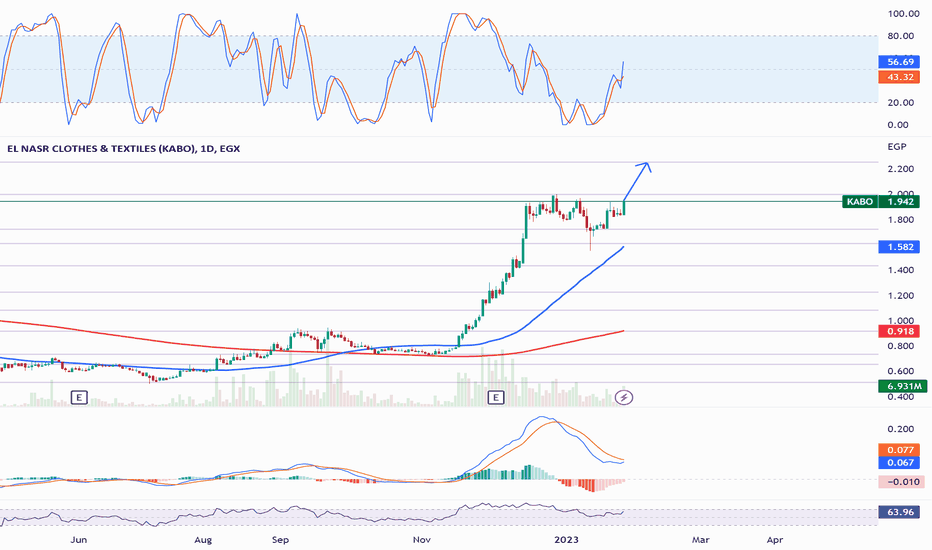Click the Aug label on time axis
This screenshot has height=550, width=932.
pyautogui.click(x=203, y=540)
